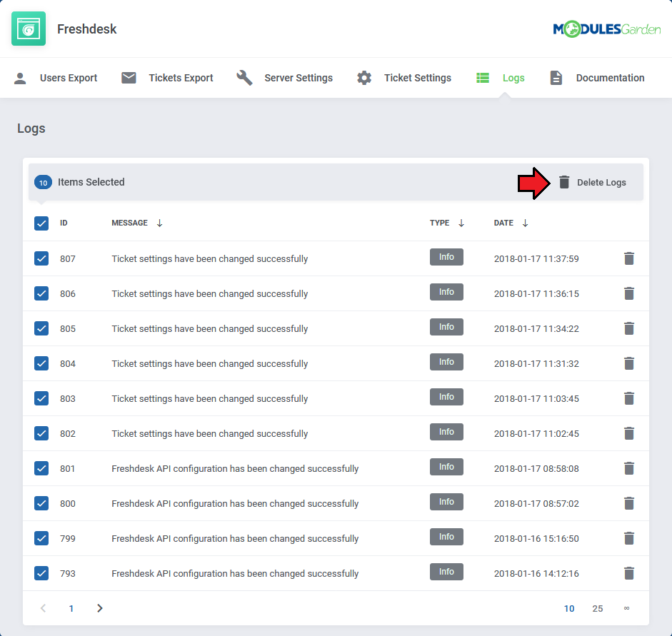The image size is (672, 636).
Task: Uncheck the checkbox for log 806
Action: [41, 294]
